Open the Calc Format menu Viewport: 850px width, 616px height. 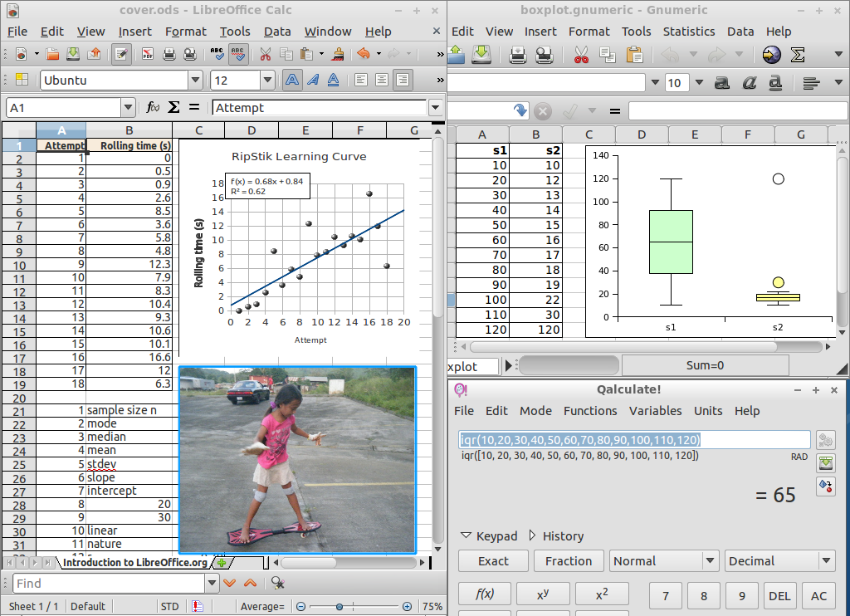pos(185,32)
